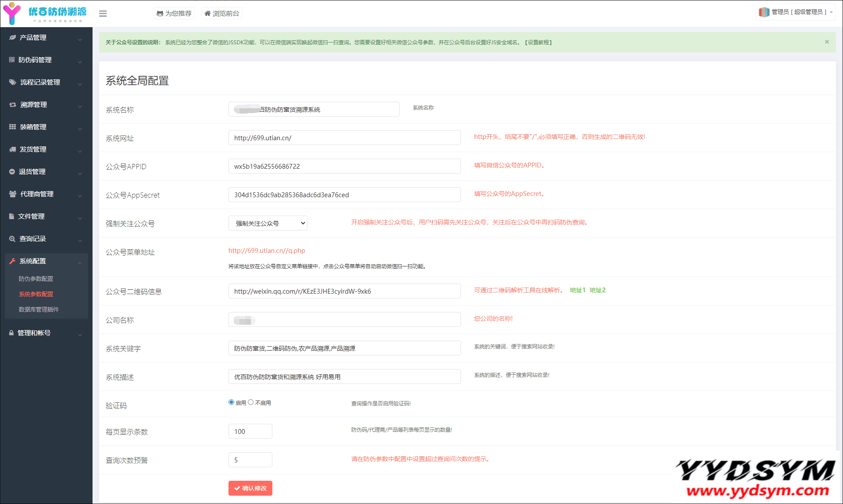The width and height of the screenshot is (843, 504).
Task: Collapse the 系统配置 menu chevron
Action: point(80,263)
